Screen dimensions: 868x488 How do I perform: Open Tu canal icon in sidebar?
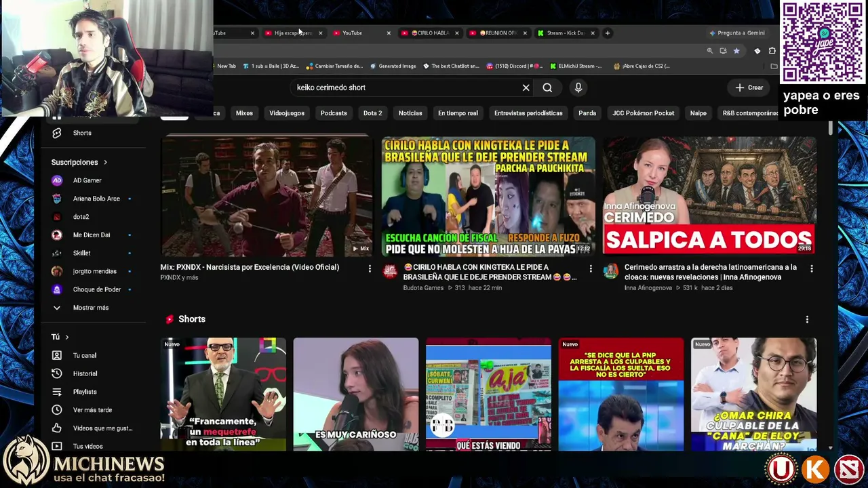pos(57,355)
